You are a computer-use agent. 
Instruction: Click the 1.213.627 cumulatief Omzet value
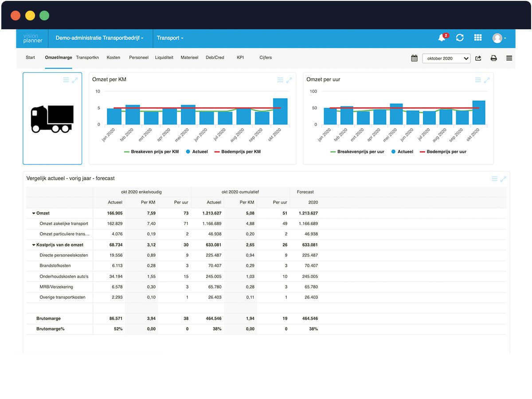pos(212,213)
